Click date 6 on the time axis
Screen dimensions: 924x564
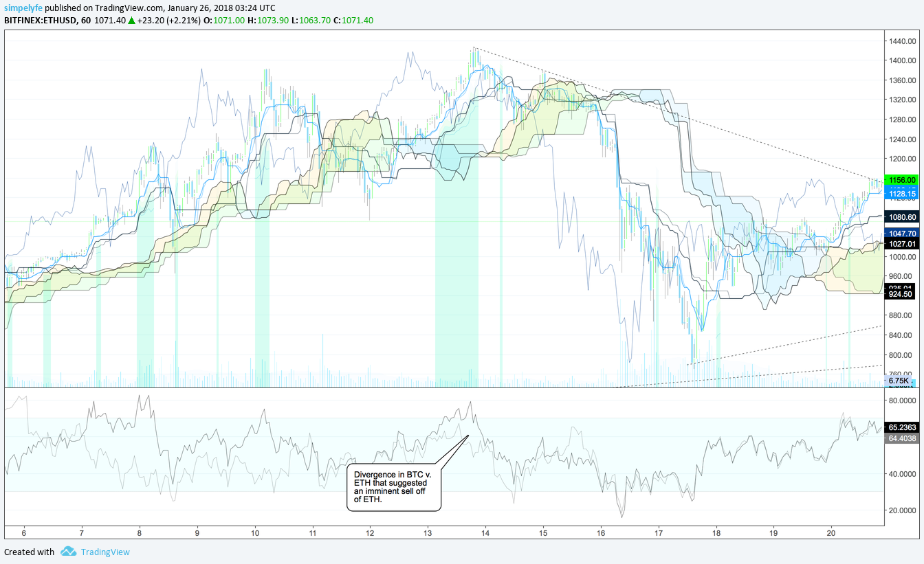(x=24, y=533)
